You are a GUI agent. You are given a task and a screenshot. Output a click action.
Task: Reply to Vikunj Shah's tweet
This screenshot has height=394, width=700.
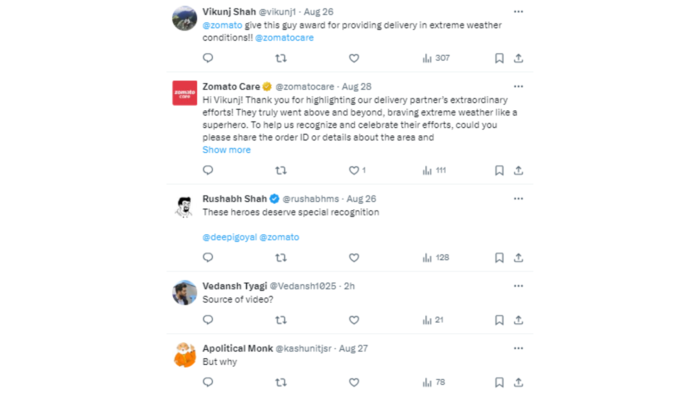pos(208,58)
